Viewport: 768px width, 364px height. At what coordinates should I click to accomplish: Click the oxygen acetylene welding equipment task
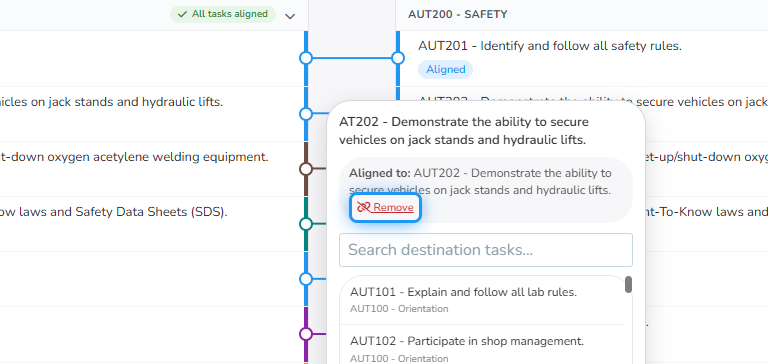pos(134,157)
